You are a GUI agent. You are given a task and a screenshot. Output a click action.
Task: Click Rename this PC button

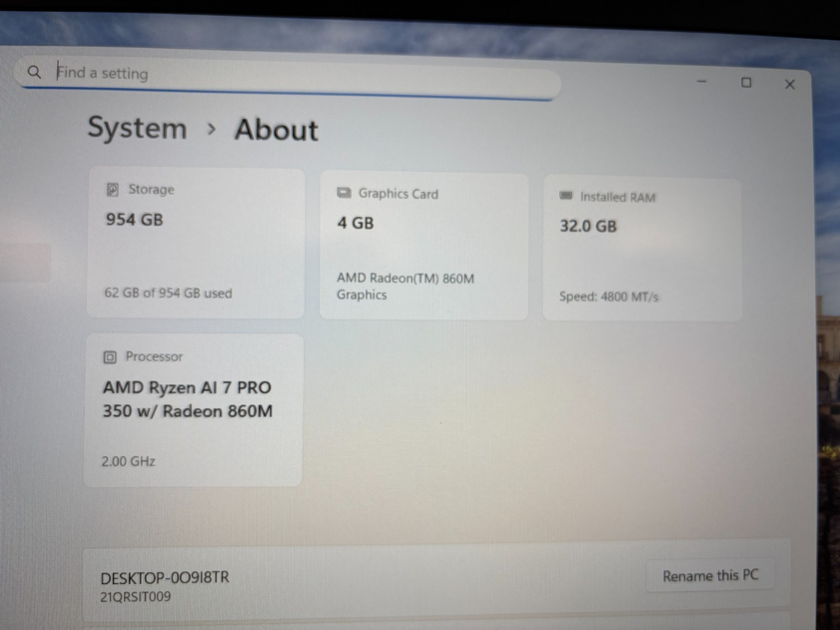tap(710, 576)
